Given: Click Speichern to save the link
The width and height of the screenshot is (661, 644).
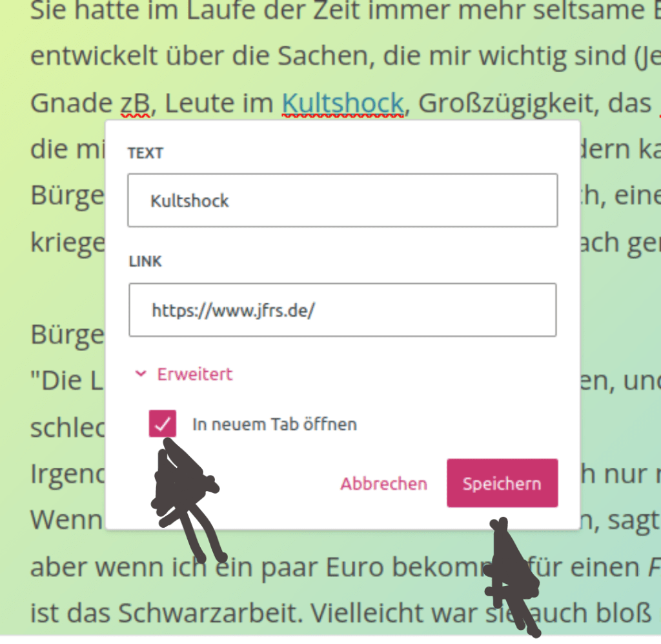Looking at the screenshot, I should [502, 483].
